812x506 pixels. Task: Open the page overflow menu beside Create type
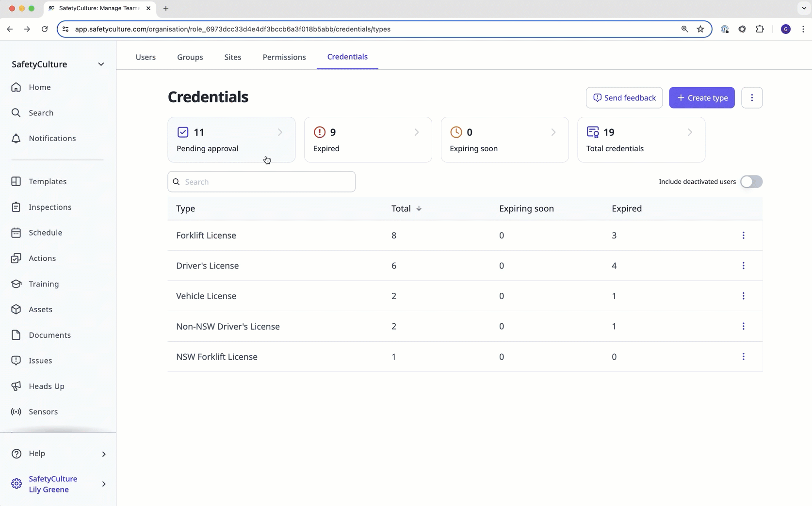tap(752, 98)
